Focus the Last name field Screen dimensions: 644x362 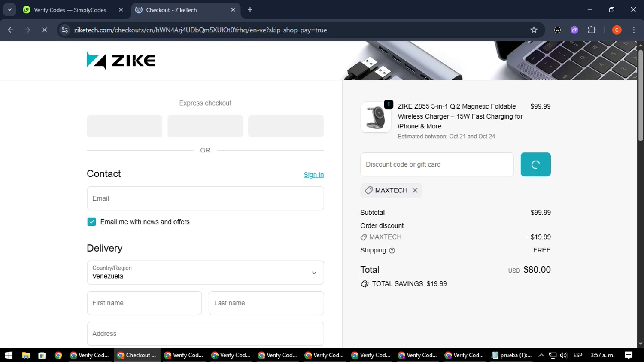pos(266,303)
